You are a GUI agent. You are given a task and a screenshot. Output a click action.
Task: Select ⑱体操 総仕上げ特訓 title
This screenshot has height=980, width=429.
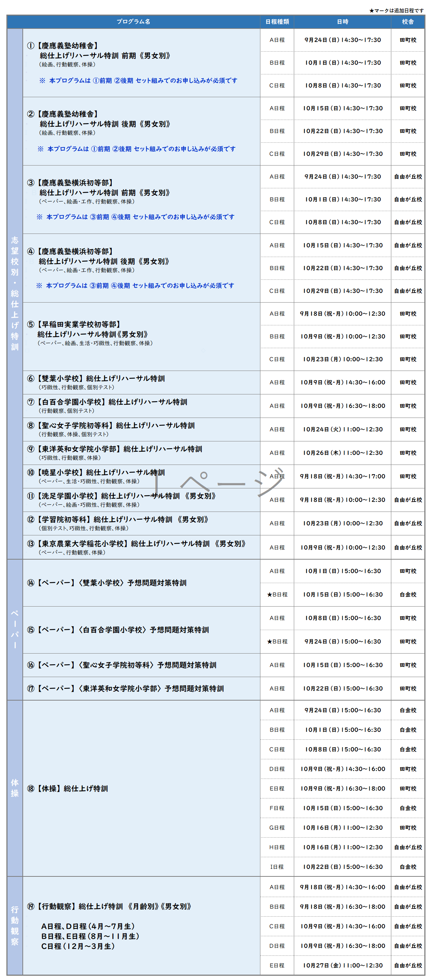click(x=67, y=788)
